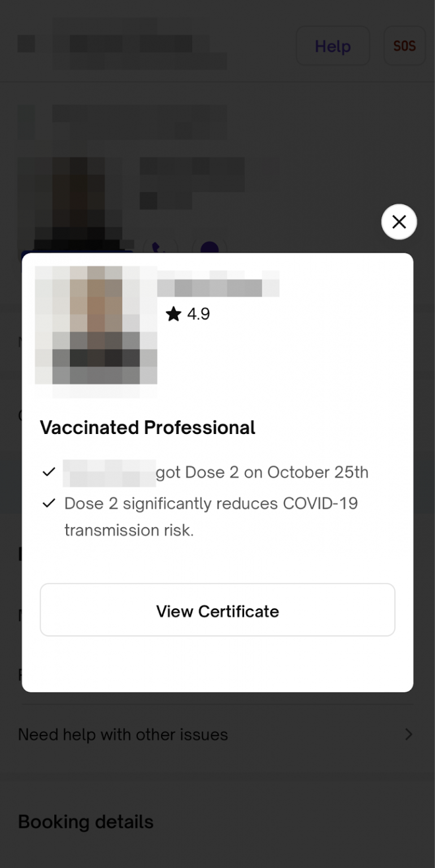The image size is (435, 868).
Task: Tap the phone call icon behind popup
Action: tap(160, 246)
